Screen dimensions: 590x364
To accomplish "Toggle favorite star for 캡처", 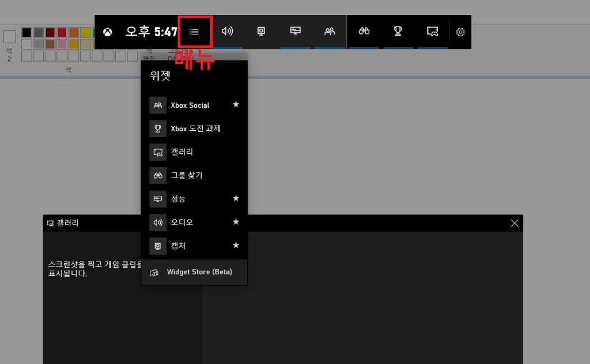I will (236, 245).
